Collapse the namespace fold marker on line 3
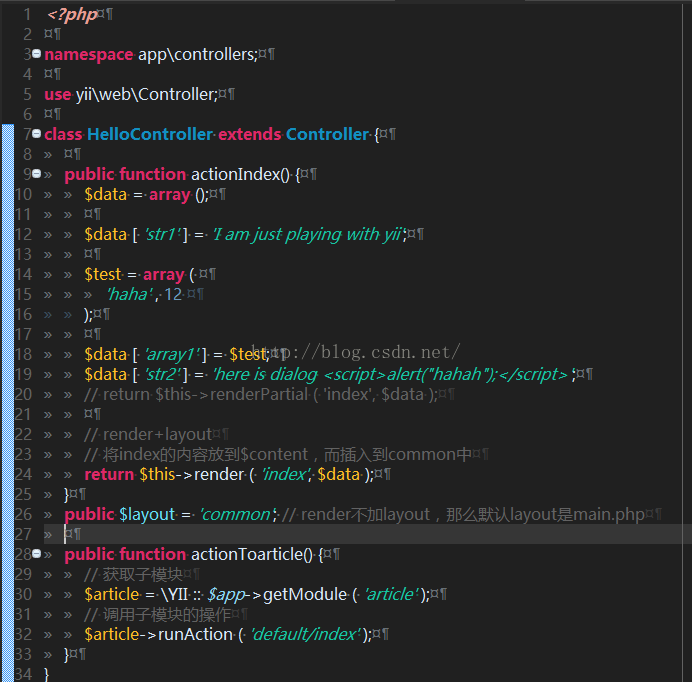692x682 pixels. point(37,53)
